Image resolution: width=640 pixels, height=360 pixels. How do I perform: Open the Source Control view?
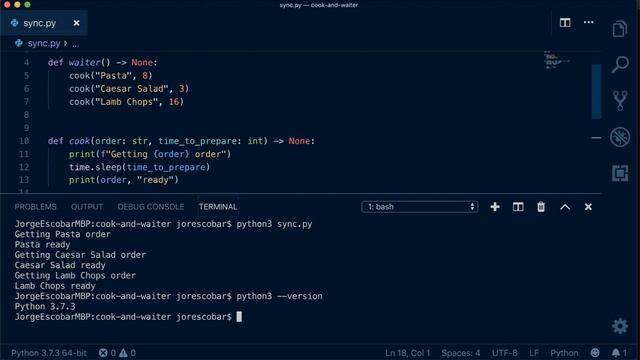[x=620, y=100]
